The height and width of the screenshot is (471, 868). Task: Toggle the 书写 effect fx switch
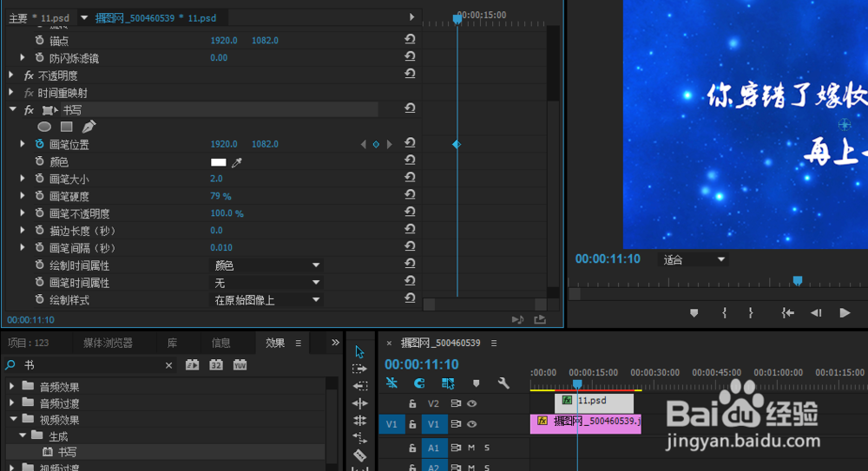point(29,110)
